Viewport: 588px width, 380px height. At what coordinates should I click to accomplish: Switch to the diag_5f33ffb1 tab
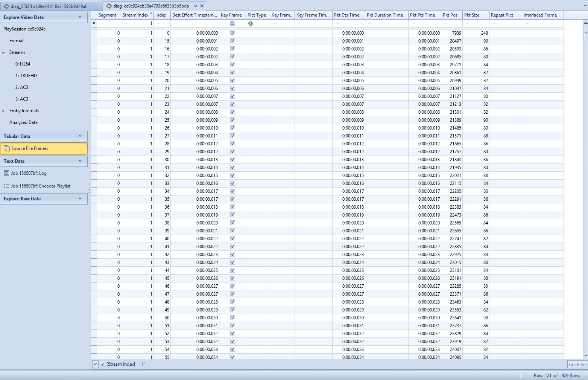click(x=49, y=6)
